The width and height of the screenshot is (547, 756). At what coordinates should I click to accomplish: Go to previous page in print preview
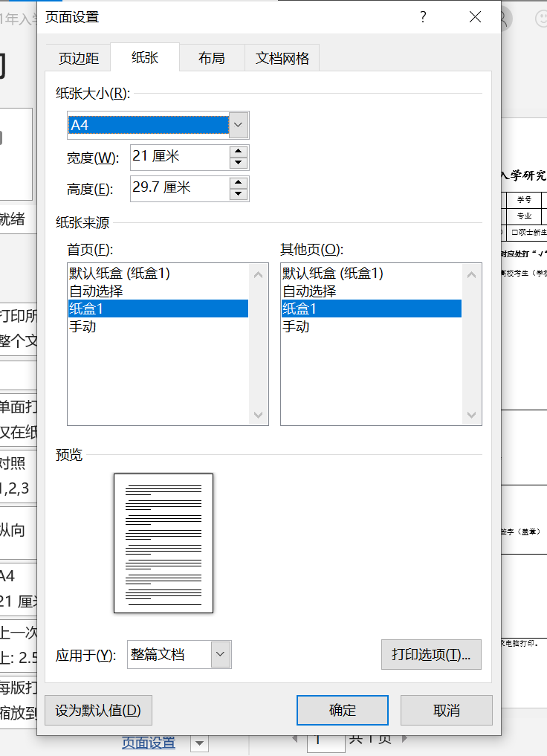(x=296, y=738)
